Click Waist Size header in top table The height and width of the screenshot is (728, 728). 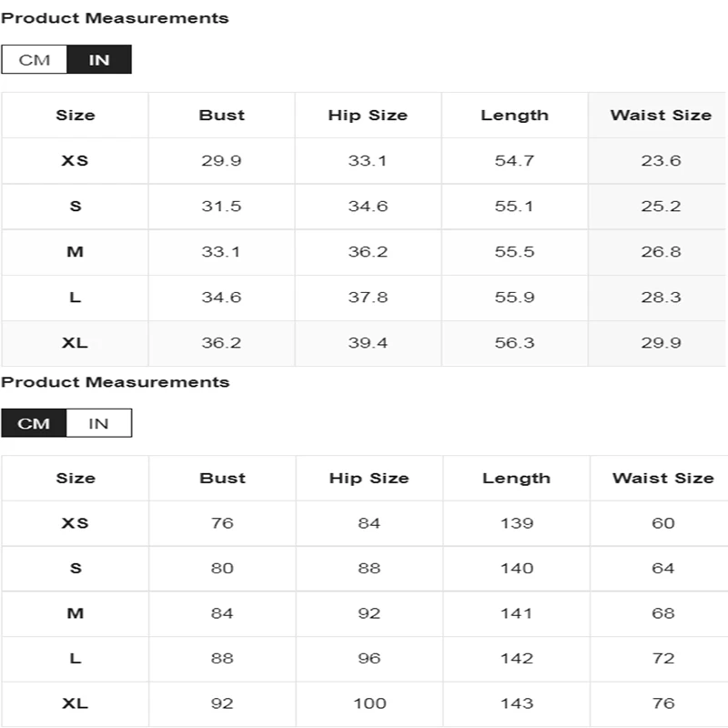pos(661,116)
